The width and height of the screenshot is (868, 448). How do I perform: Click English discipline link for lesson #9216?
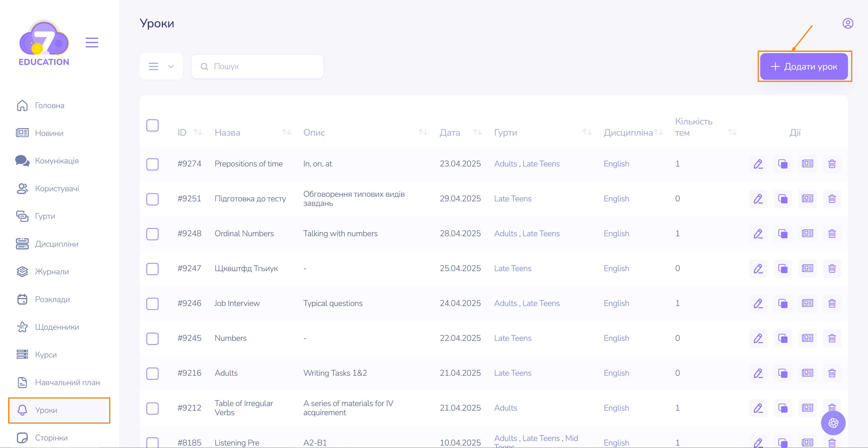(x=616, y=373)
